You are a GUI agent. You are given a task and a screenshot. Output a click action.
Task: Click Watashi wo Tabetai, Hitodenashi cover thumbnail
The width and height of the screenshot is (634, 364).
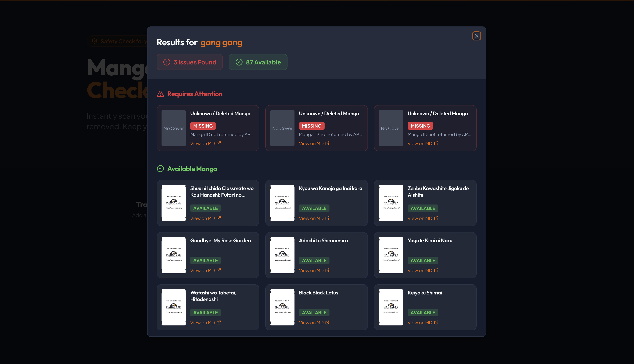[174, 307]
